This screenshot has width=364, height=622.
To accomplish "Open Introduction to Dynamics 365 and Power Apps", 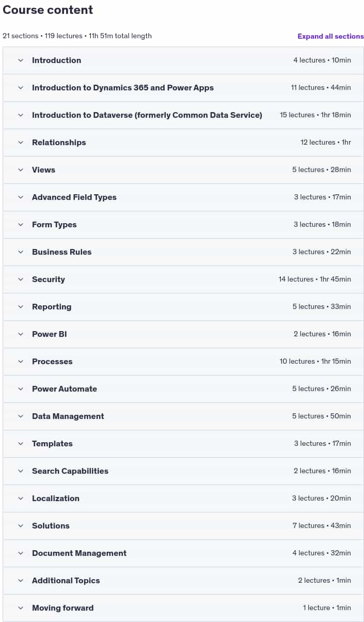I will [183, 88].
